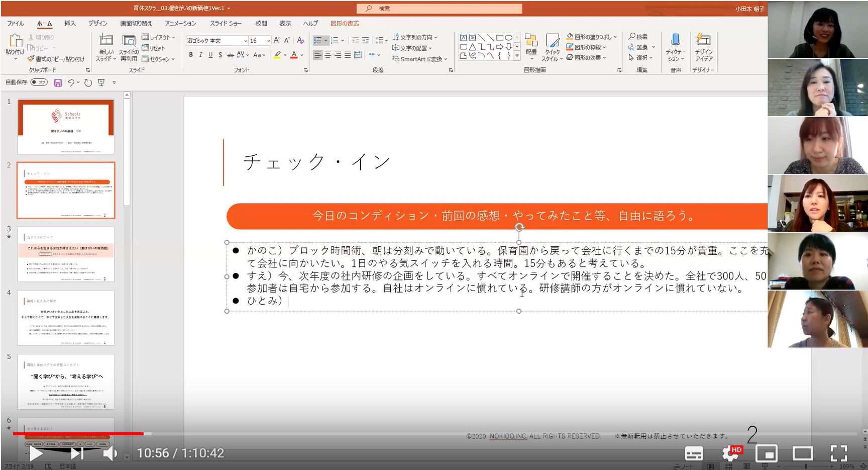Click Replace (置換) in Editing group
Screen dimensions: 868x470
pos(642,47)
